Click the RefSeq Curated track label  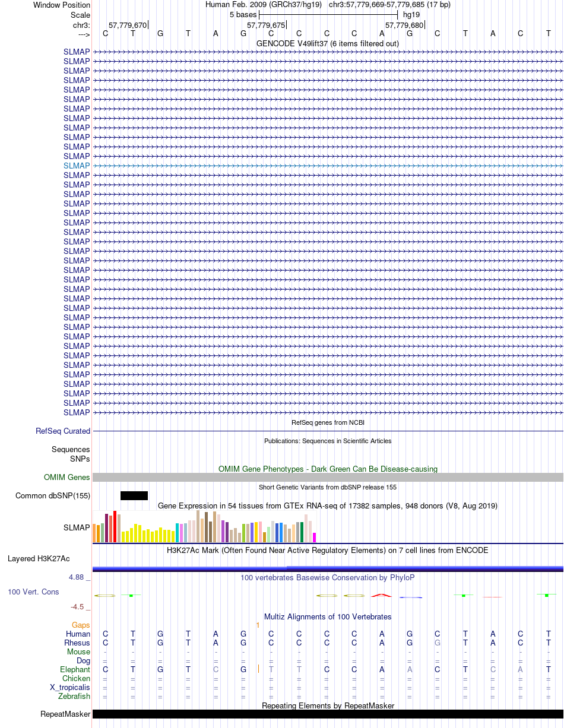tap(63, 431)
